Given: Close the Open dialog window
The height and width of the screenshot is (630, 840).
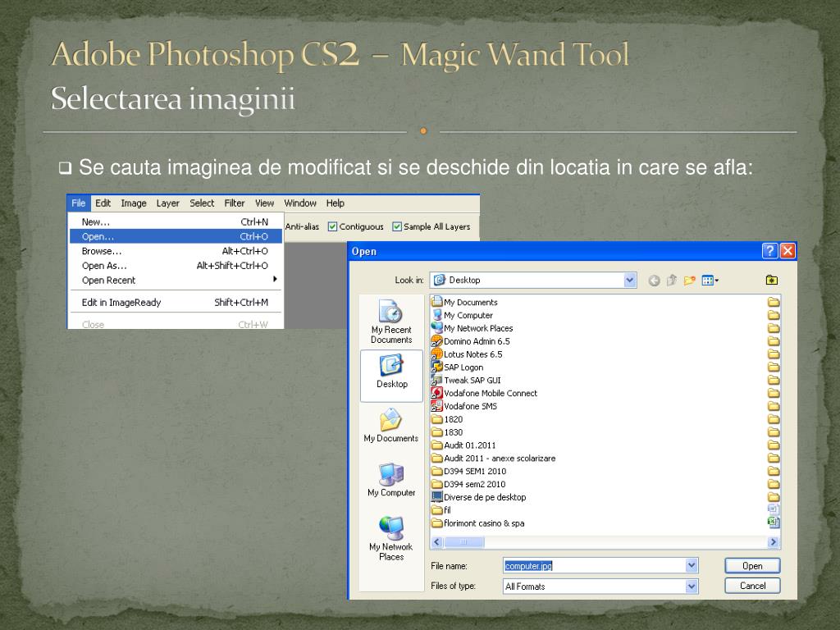Looking at the screenshot, I should click(x=787, y=251).
